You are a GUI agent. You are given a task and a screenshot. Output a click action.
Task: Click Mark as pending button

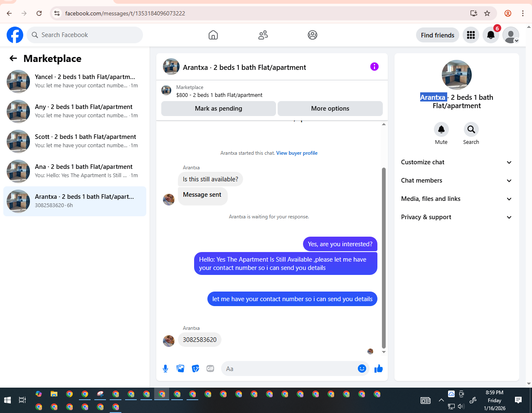pyautogui.click(x=219, y=109)
